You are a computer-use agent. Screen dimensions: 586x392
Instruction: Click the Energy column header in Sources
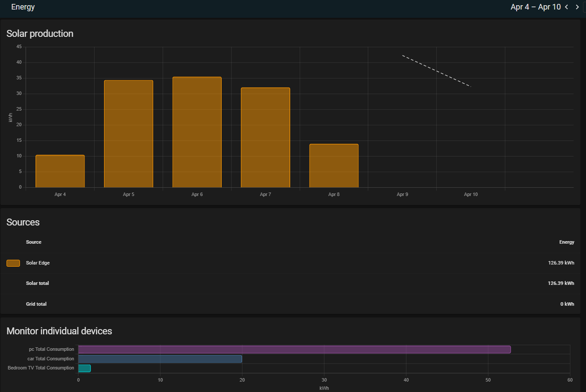pyautogui.click(x=566, y=242)
